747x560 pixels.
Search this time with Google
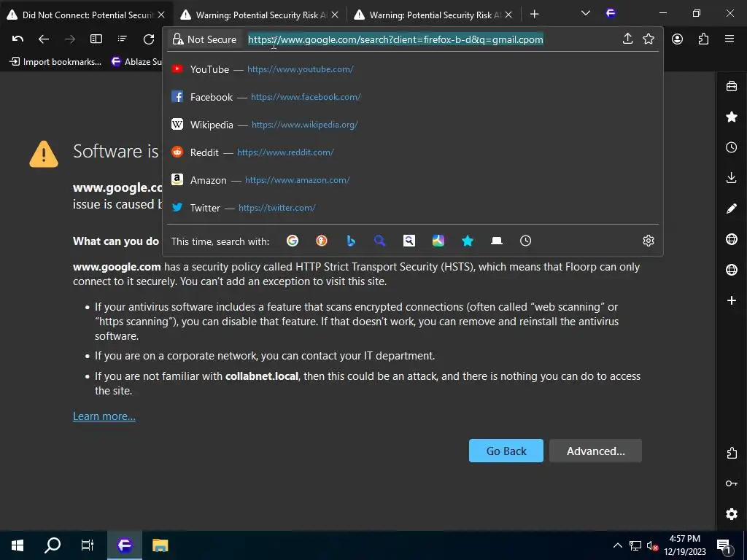coord(293,241)
